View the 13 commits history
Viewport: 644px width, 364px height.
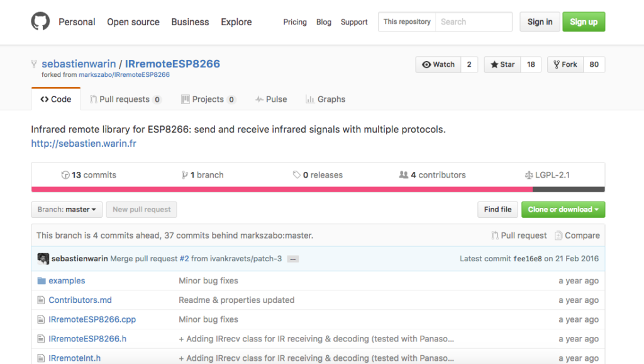(89, 175)
